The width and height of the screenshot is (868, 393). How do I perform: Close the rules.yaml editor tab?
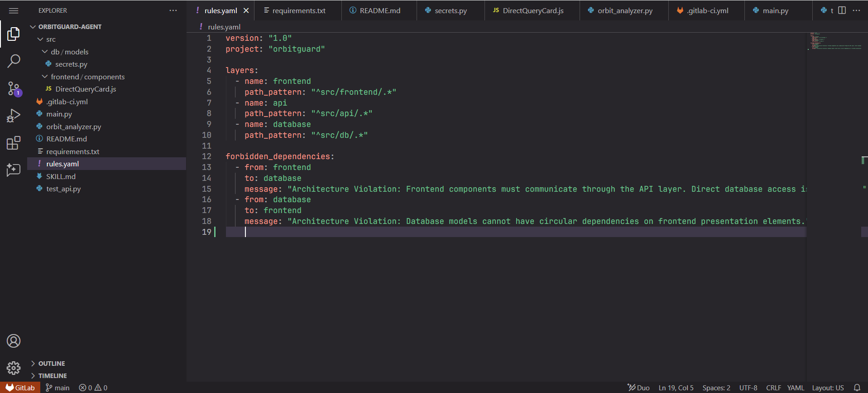(246, 10)
